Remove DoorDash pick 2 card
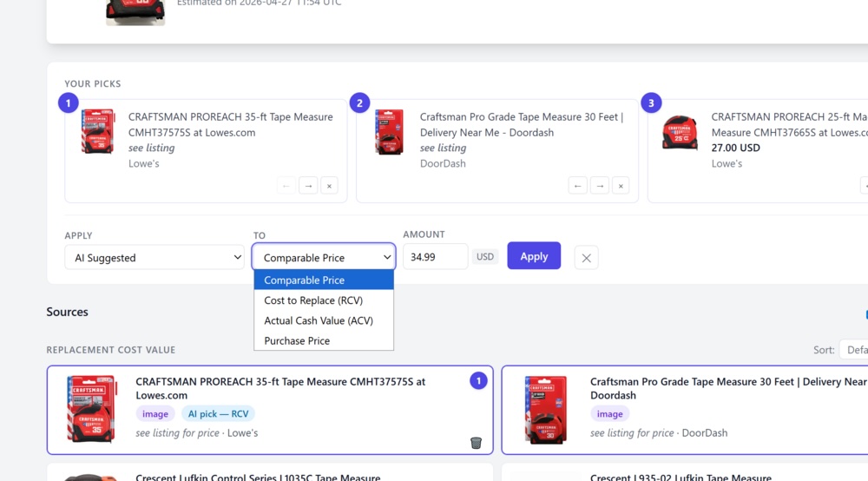 621,186
